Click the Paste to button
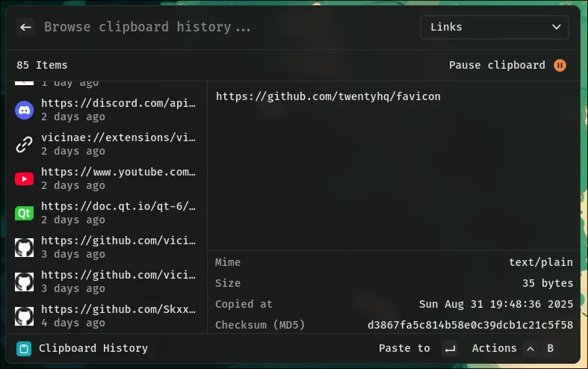Viewport: 588px width, 369px height. pos(404,349)
